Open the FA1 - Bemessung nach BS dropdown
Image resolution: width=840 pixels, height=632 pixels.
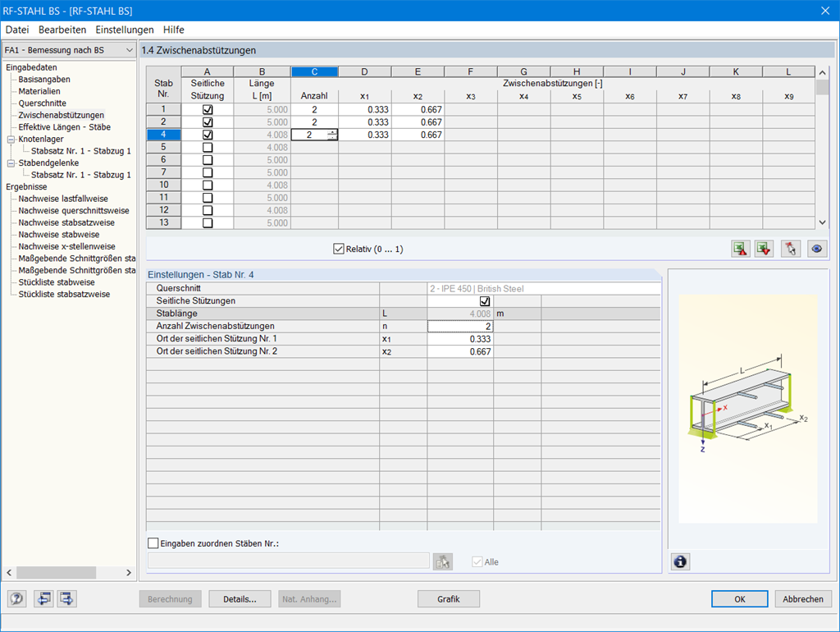69,50
